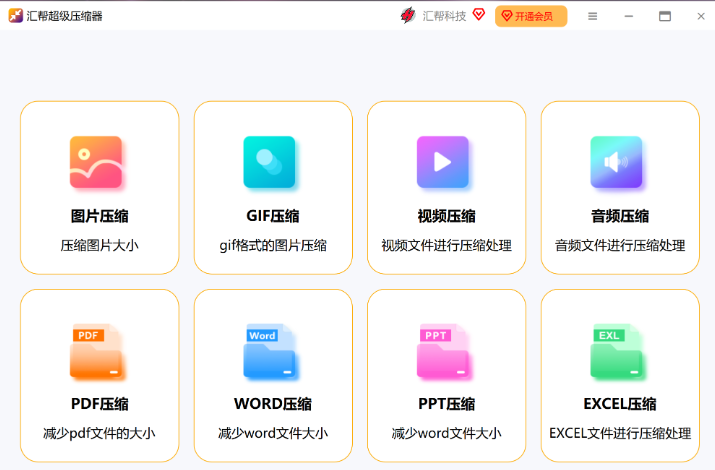Open the WORD压缩 blue folder icon
The width and height of the screenshot is (715, 470).
pos(269,351)
